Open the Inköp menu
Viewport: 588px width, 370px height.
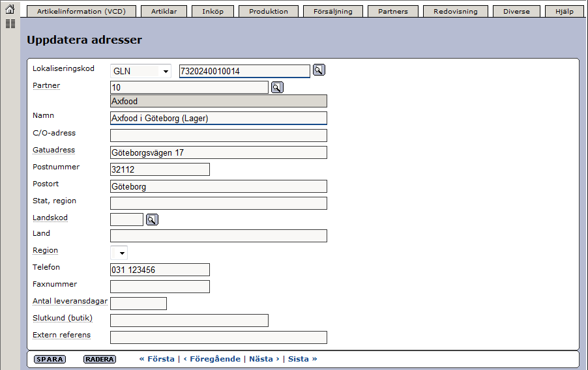tap(213, 11)
